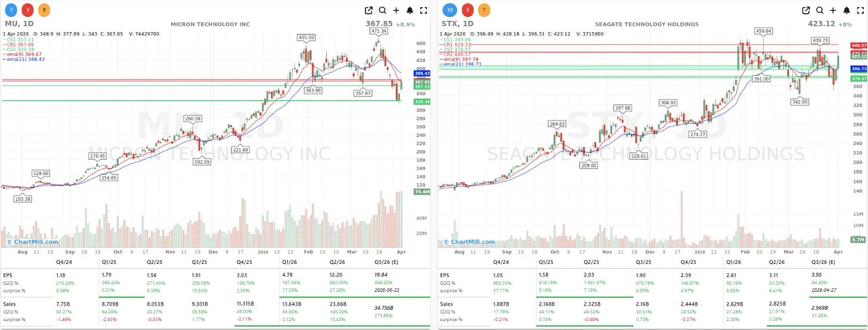Screen dimensions: 868x330
Task: Click the 471.34 high marker on MU chart
Action: click(x=378, y=30)
